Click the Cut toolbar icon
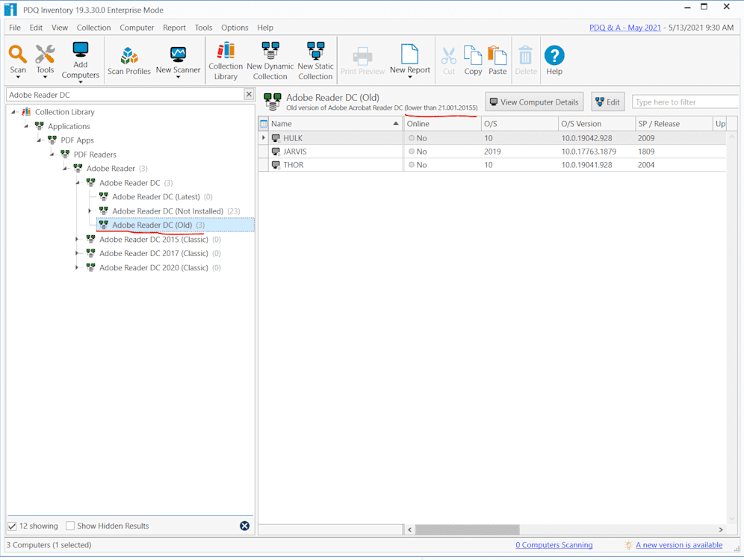The height and width of the screenshot is (560, 744). [448, 55]
